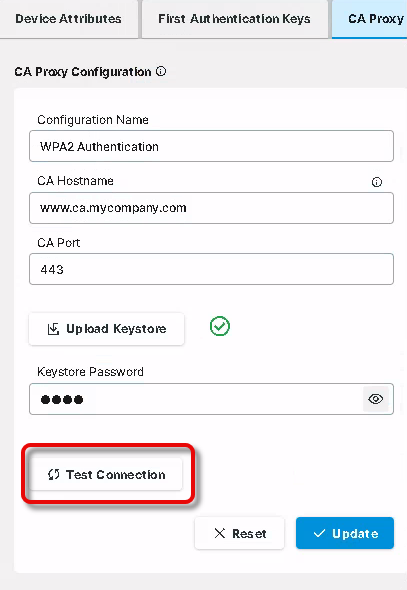This screenshot has width=407, height=590.
Task: Reset the CA proxy form
Action: point(239,533)
